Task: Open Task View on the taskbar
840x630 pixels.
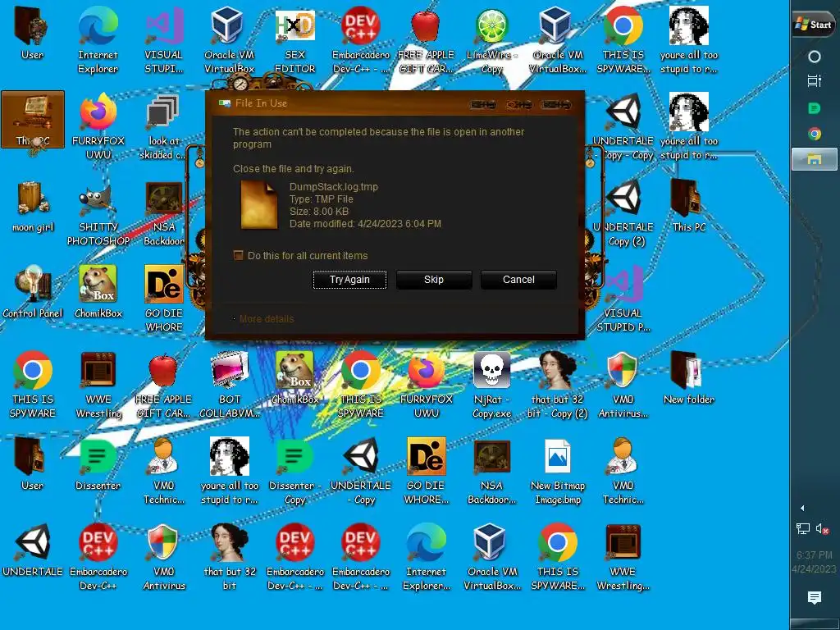Action: [x=815, y=81]
